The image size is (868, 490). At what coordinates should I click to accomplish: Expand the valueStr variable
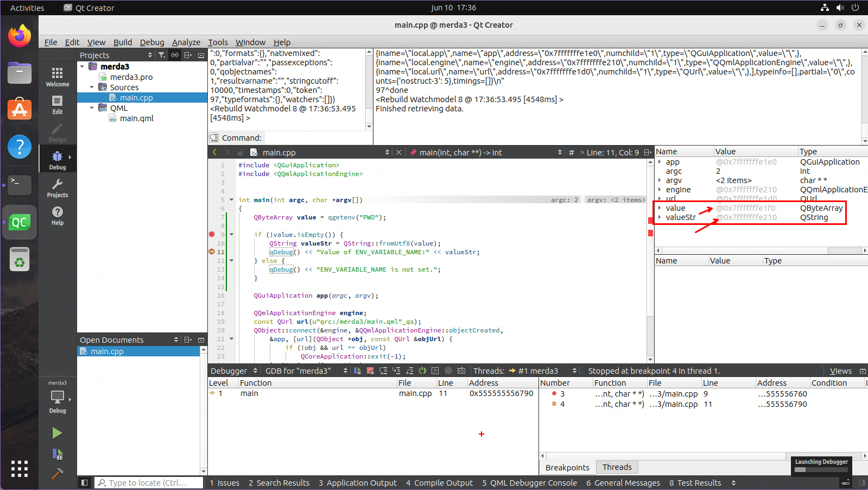pyautogui.click(x=660, y=217)
